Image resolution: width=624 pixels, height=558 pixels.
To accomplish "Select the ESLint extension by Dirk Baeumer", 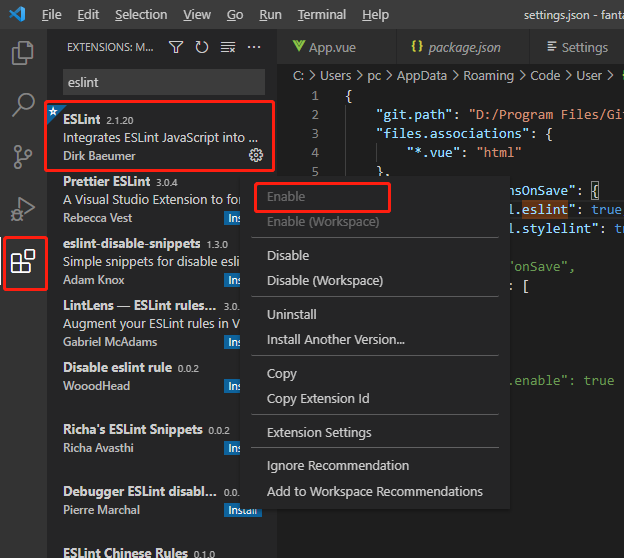I will coord(160,136).
